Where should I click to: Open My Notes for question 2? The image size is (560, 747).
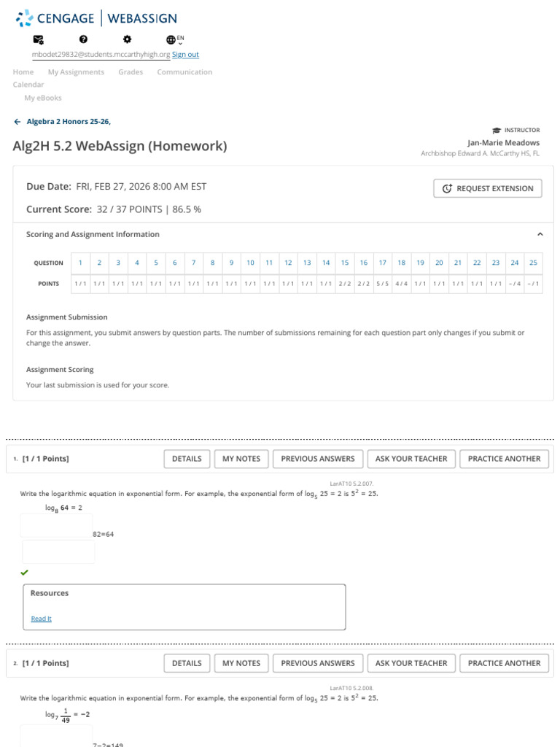(x=241, y=663)
